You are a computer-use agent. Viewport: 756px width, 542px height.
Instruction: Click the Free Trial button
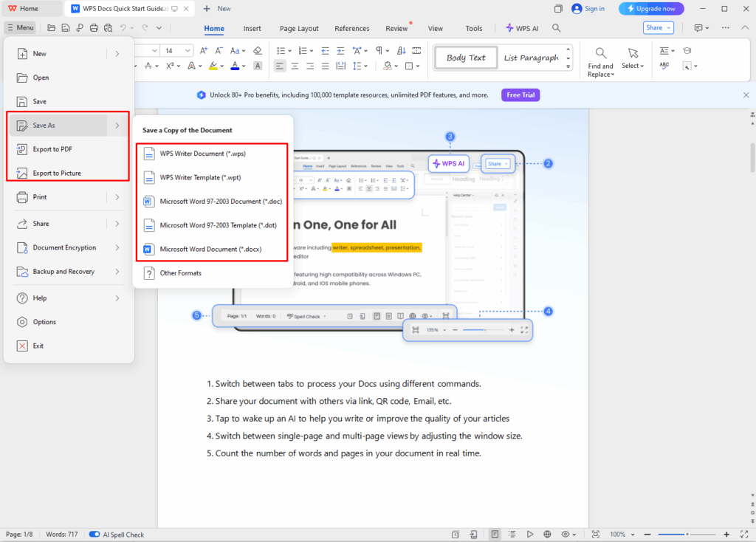pyautogui.click(x=520, y=95)
